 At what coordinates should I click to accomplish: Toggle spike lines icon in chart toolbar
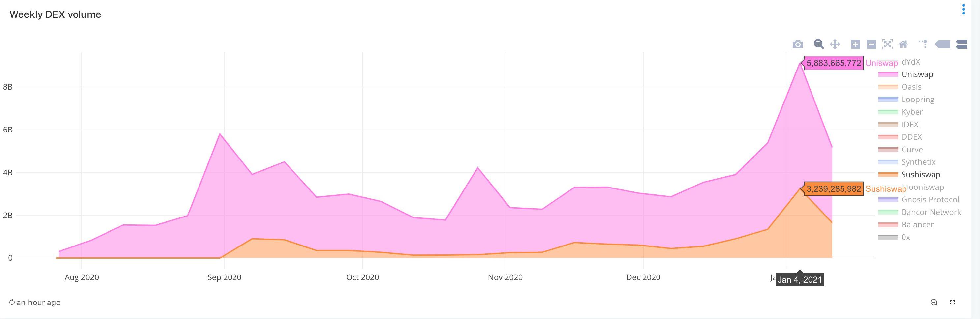tap(922, 44)
